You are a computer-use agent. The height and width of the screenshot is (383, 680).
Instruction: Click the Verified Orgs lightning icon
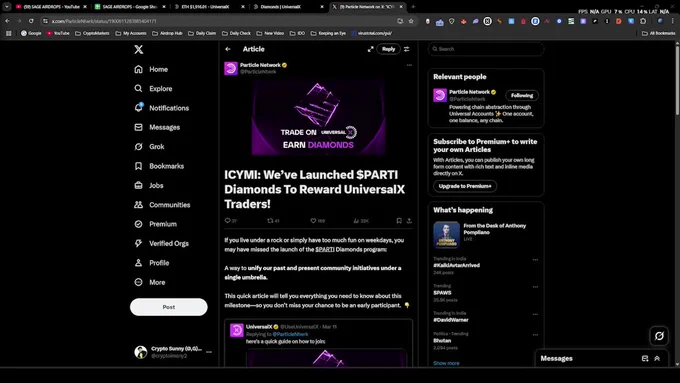(138, 243)
